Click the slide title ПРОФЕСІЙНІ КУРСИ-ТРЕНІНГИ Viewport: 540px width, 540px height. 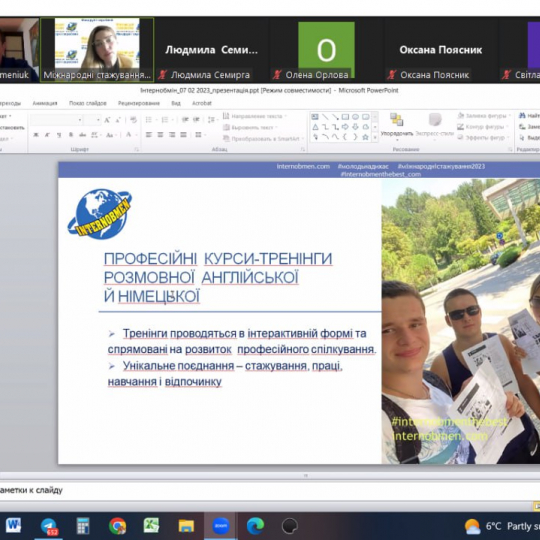tap(218, 258)
